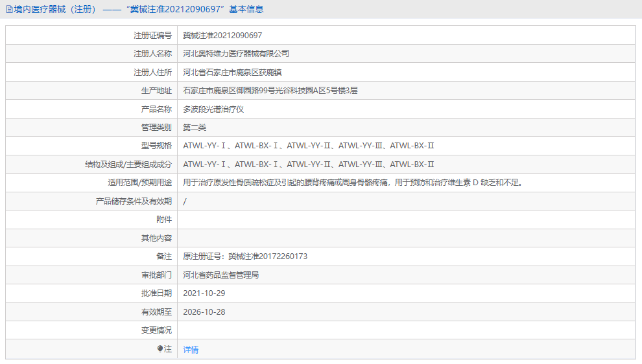Click the 生产地址 label
Viewport: 642px width, 364px height.
[156, 91]
